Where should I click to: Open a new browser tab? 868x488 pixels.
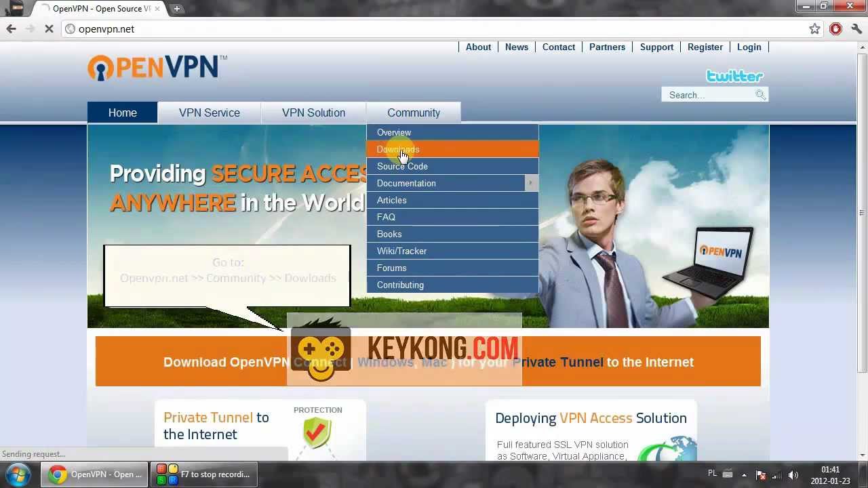click(x=176, y=9)
